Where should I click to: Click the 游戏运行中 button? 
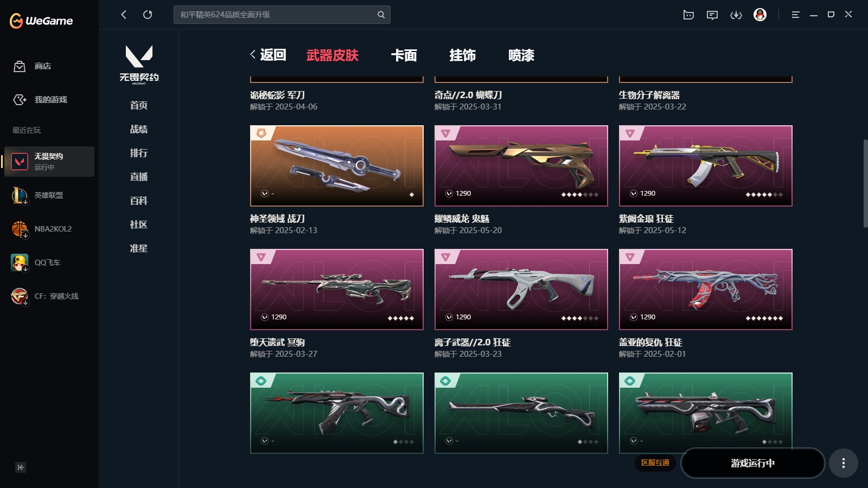752,463
